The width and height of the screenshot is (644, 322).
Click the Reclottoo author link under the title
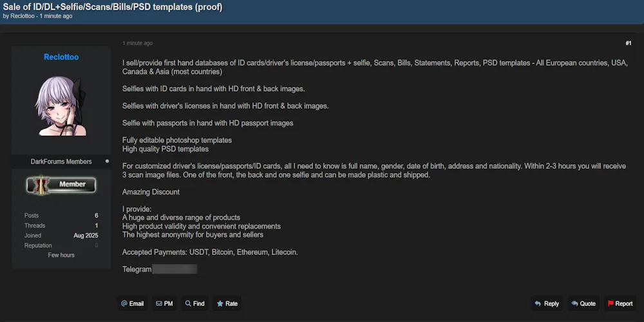[x=24, y=16]
